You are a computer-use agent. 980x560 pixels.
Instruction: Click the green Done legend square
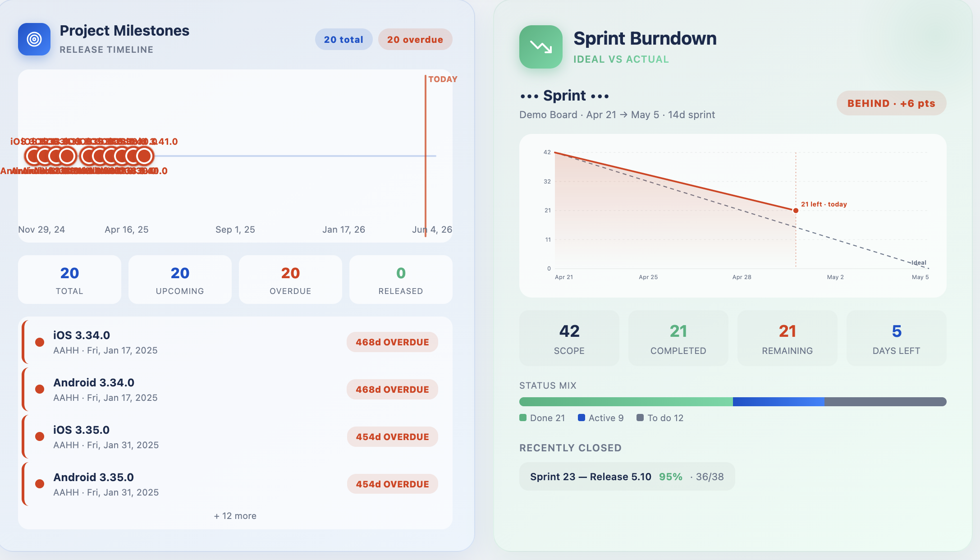pos(523,418)
